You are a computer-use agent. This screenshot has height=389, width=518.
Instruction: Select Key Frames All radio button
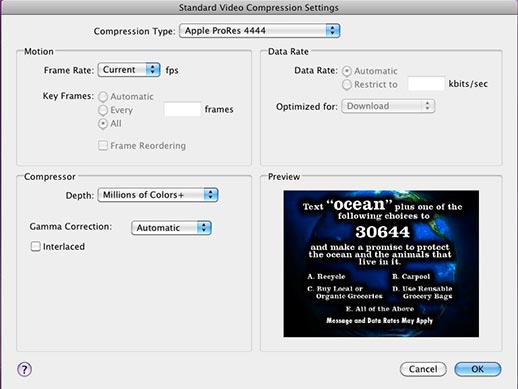click(x=103, y=124)
